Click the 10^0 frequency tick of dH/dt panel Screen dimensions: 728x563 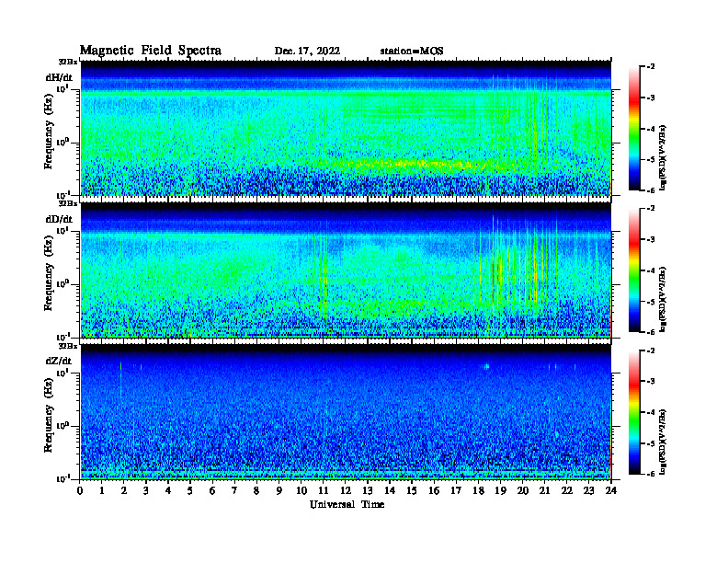63,143
